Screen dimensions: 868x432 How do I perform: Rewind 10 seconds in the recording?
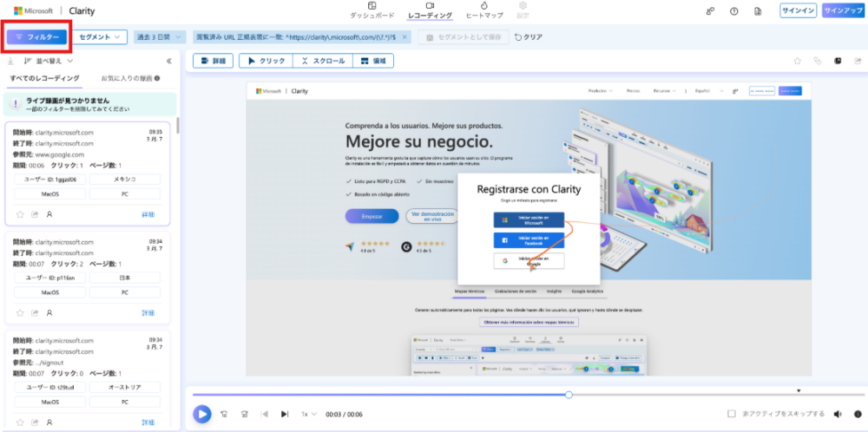click(224, 415)
